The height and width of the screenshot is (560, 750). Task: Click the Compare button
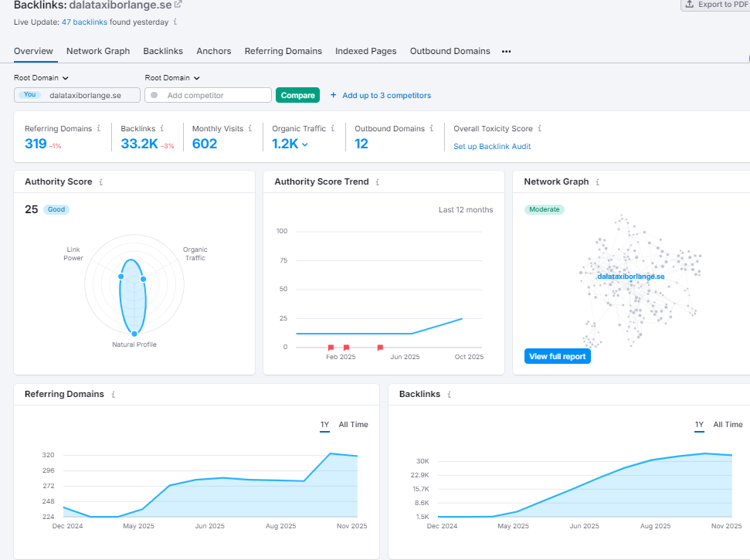pos(297,95)
